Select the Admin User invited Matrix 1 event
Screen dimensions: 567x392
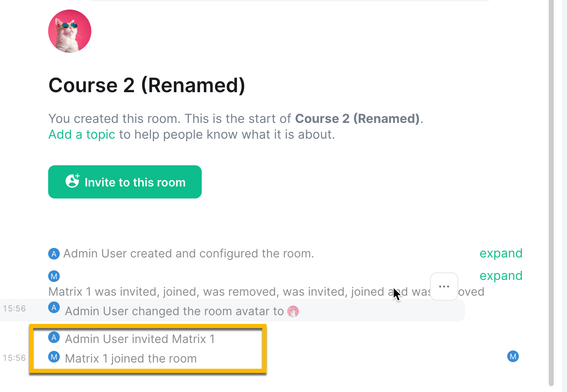[x=140, y=339]
